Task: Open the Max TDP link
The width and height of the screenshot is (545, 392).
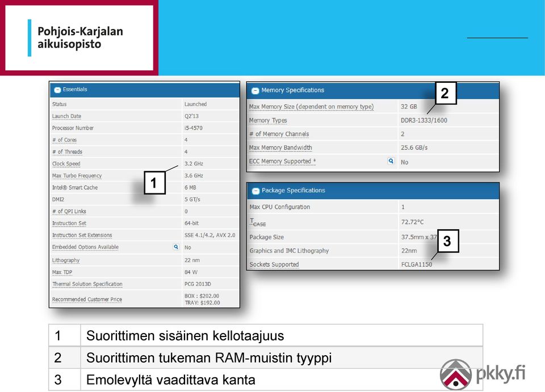Action: coord(62,272)
